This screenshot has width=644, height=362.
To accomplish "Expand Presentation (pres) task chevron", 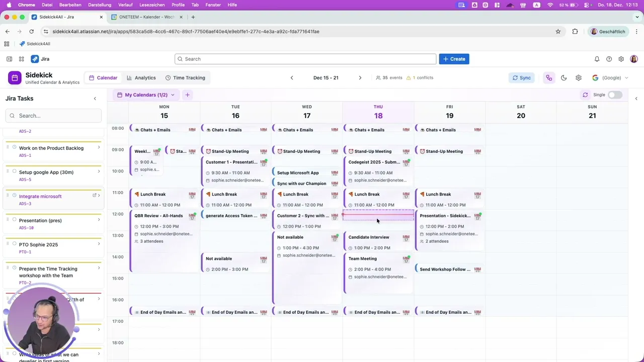I will coord(99,220).
